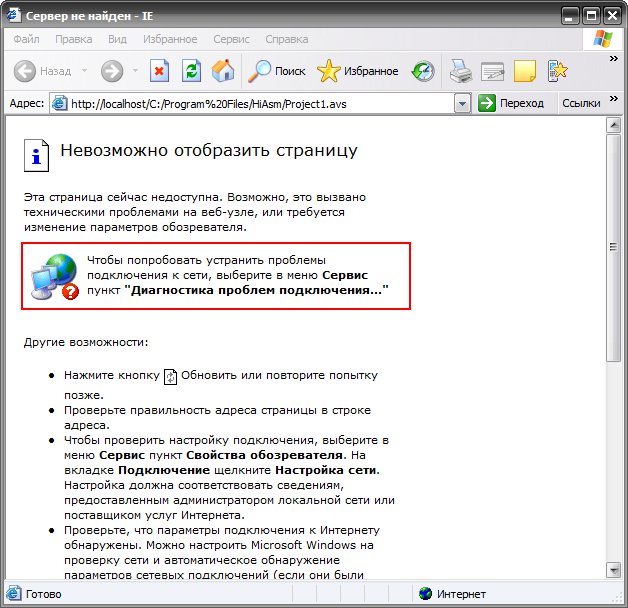Click the document with star toolbar icon
This screenshot has height=608, width=628.
(x=557, y=71)
